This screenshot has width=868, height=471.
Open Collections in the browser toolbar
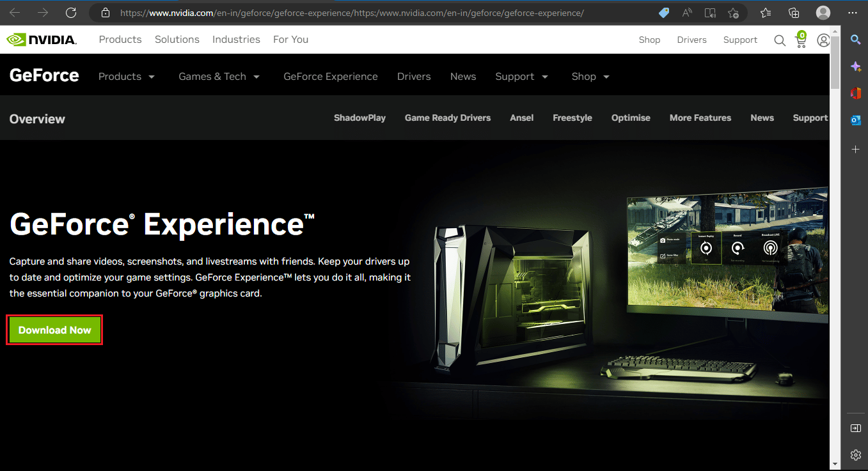[794, 12]
